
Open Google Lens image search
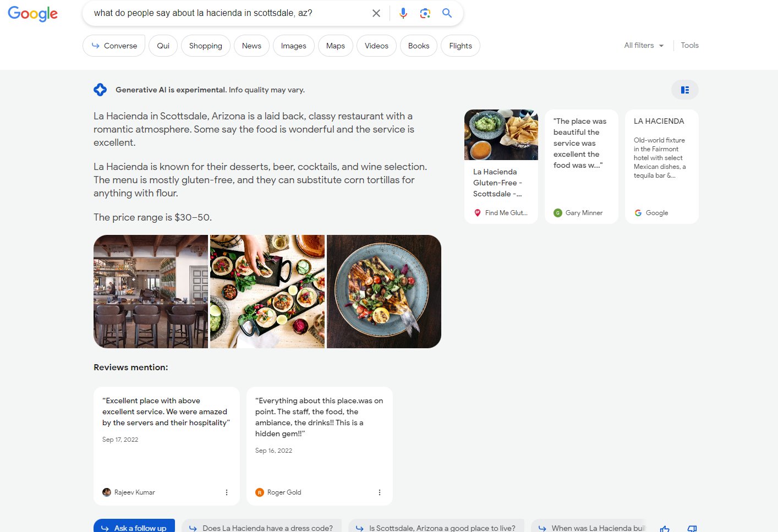click(x=425, y=13)
